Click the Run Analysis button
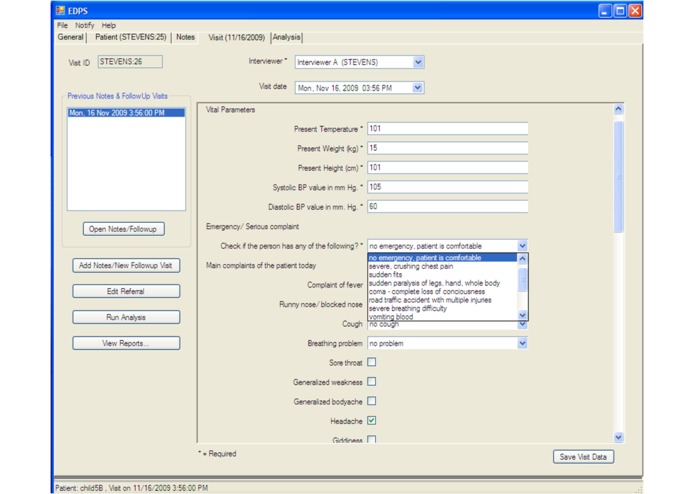Image resolution: width=695 pixels, height=494 pixels. point(126,317)
